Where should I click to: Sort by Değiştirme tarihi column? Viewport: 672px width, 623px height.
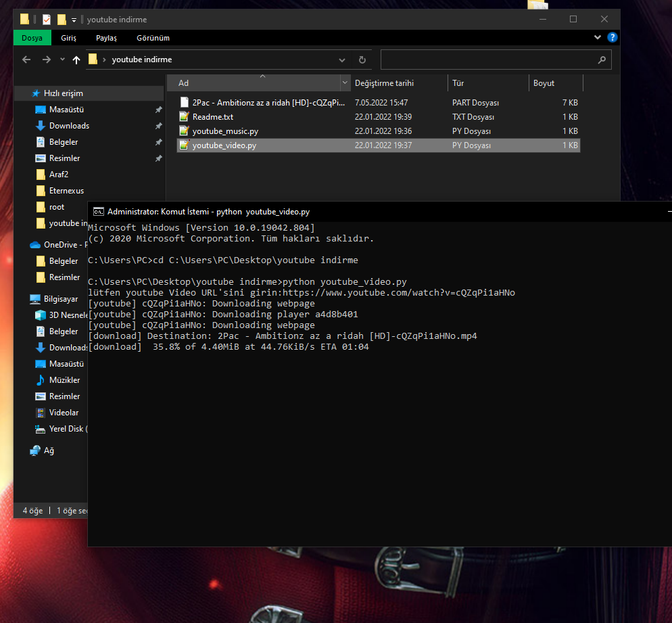(x=399, y=83)
